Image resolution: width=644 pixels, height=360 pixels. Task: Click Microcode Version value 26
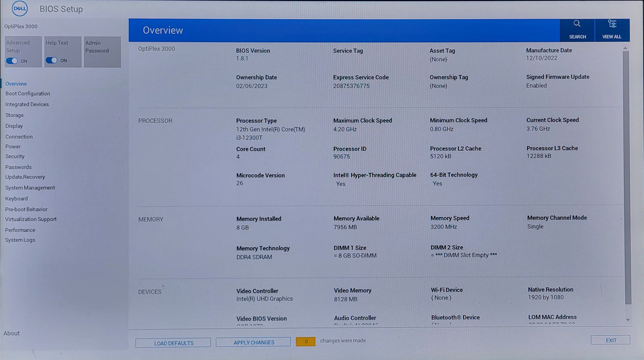240,183
